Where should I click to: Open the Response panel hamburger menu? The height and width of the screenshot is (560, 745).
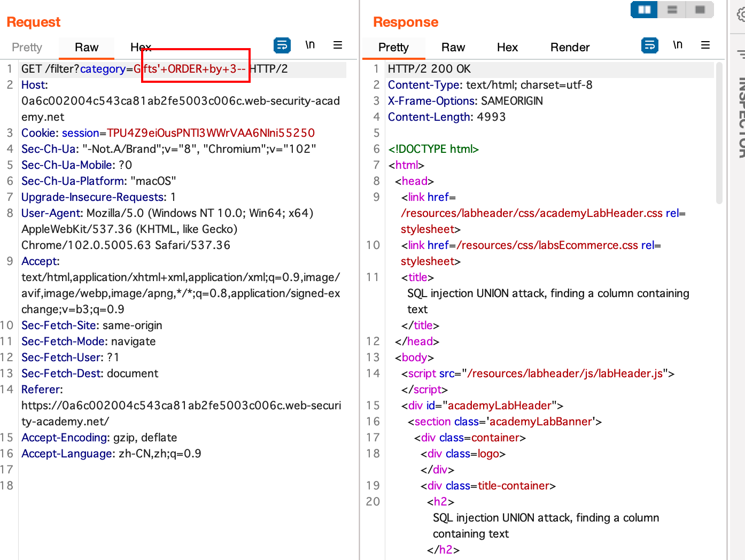pyautogui.click(x=705, y=45)
